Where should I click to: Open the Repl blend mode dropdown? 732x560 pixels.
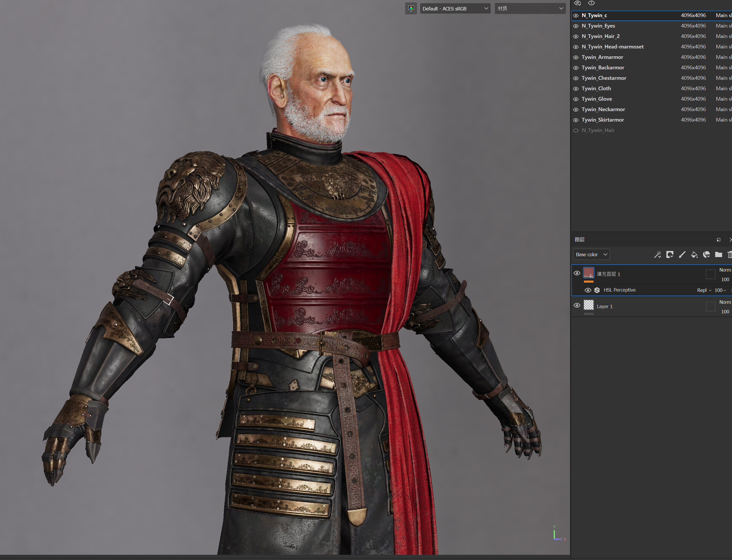pos(703,290)
